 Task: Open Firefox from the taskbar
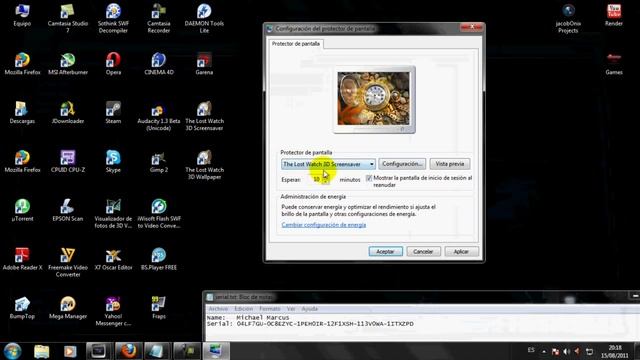[128, 351]
